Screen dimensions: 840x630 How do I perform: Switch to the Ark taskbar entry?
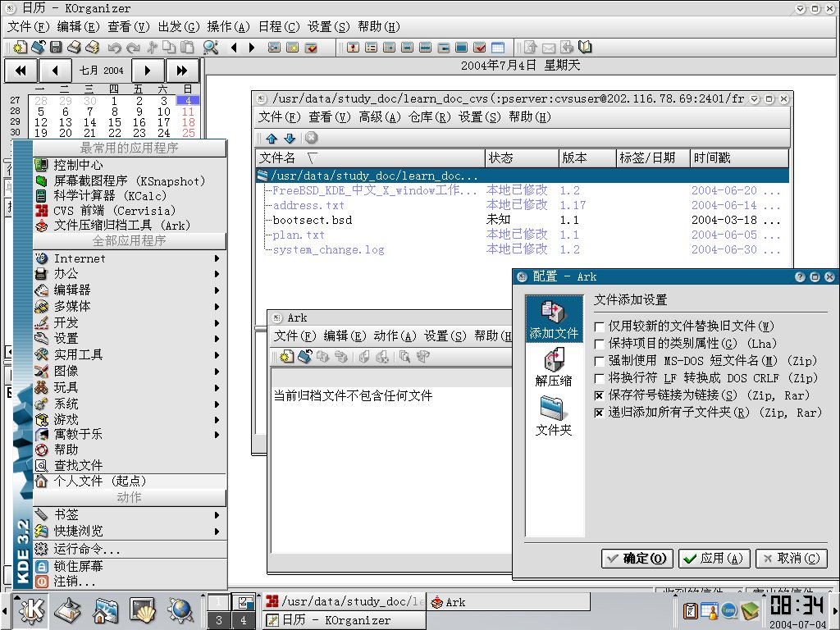508,602
